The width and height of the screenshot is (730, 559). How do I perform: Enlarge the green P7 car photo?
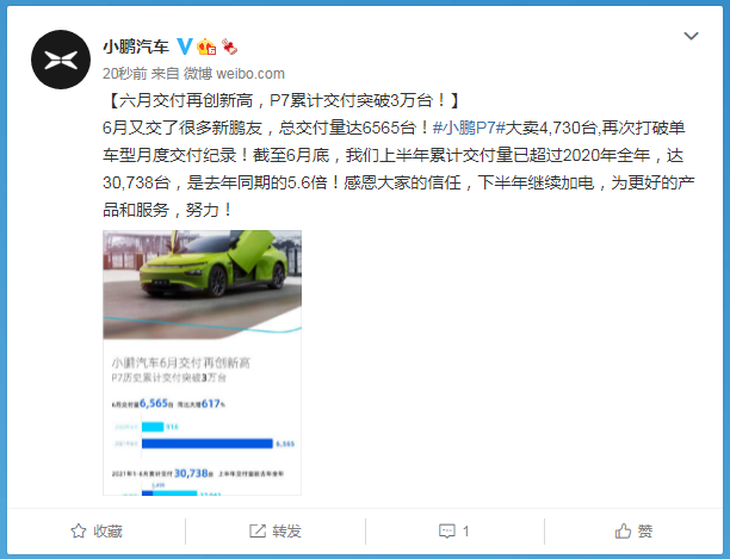point(202,284)
